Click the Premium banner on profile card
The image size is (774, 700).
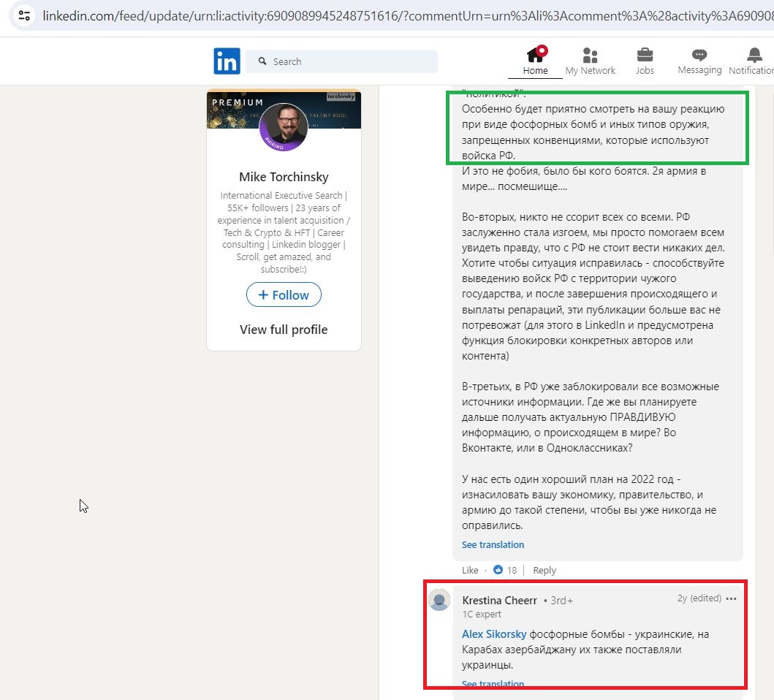pos(284,109)
